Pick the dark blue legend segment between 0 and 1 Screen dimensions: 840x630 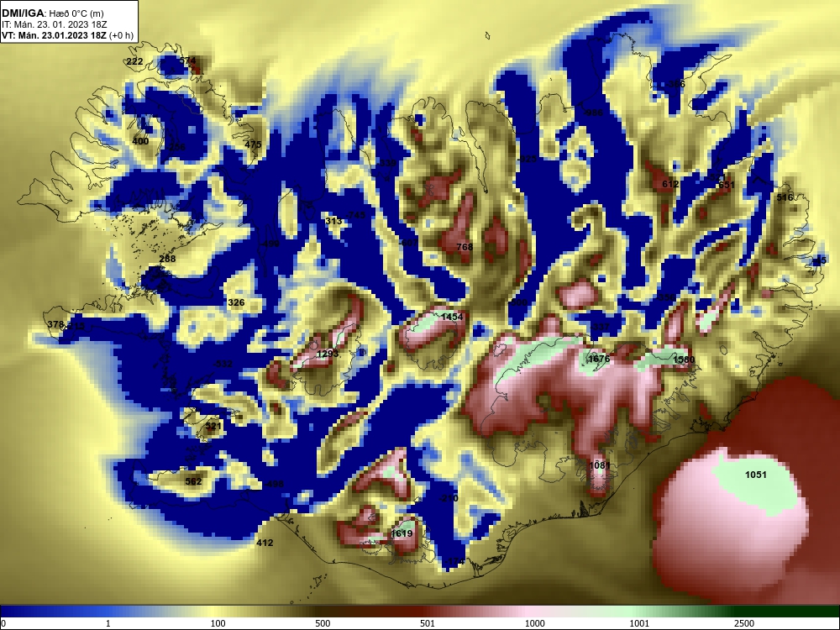54,612
